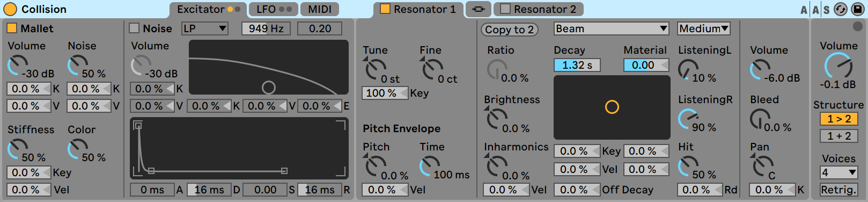The height and width of the screenshot is (202, 868).
Task: Click the envelope Attack 0 ms field
Action: pyautogui.click(x=152, y=190)
